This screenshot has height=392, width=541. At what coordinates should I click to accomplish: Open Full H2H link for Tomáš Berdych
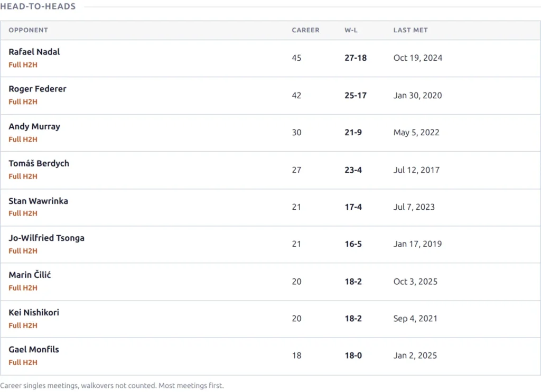click(23, 176)
